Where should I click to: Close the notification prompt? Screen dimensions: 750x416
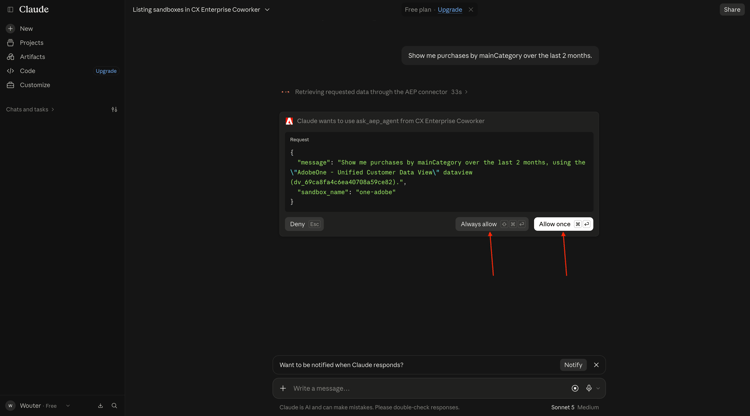click(x=596, y=365)
